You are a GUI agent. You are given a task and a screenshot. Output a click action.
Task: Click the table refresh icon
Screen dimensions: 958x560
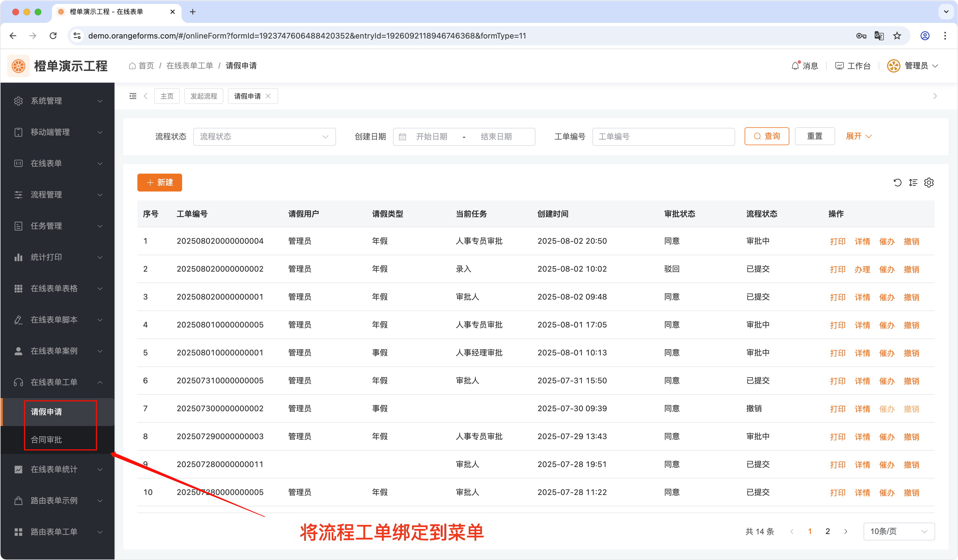[x=897, y=183]
